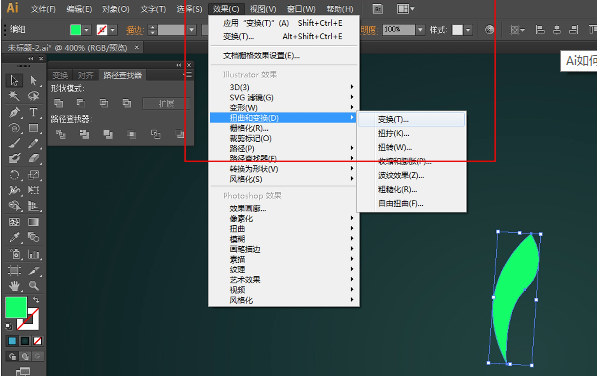Set appearance to None in toolbox
This screenshot has width=597, height=376.
pos(38,341)
